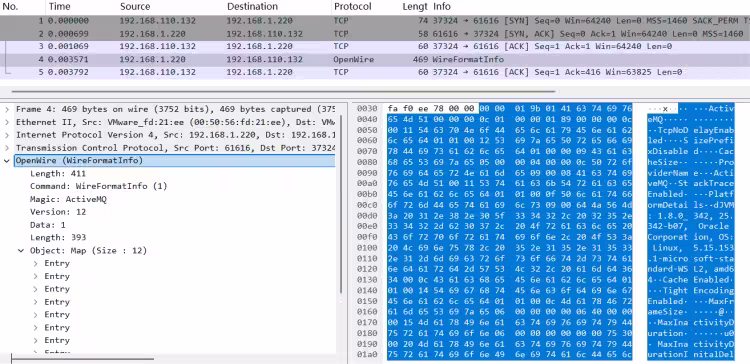Click length 469 cell in packet 4
The height and width of the screenshot is (364, 750).
[x=420, y=59]
